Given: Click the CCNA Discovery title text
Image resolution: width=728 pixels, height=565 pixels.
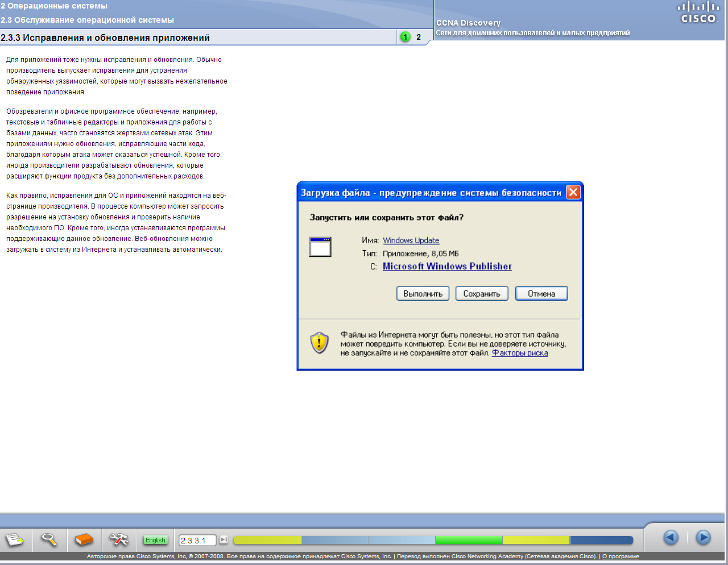Looking at the screenshot, I should pyautogui.click(x=468, y=23).
